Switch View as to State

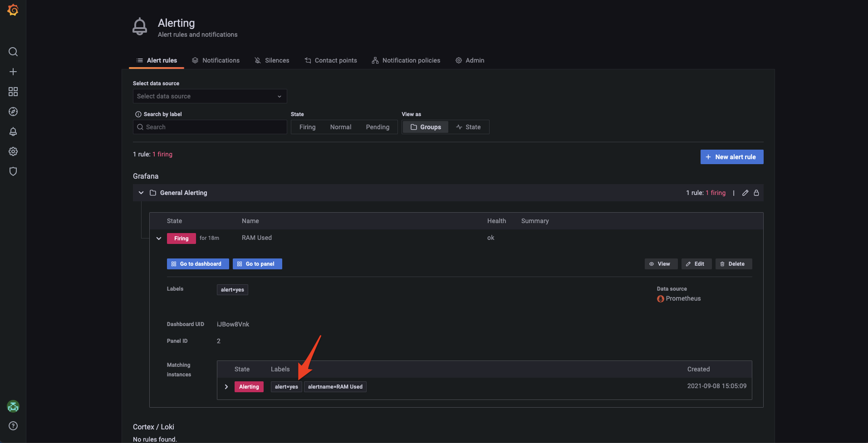(469, 127)
